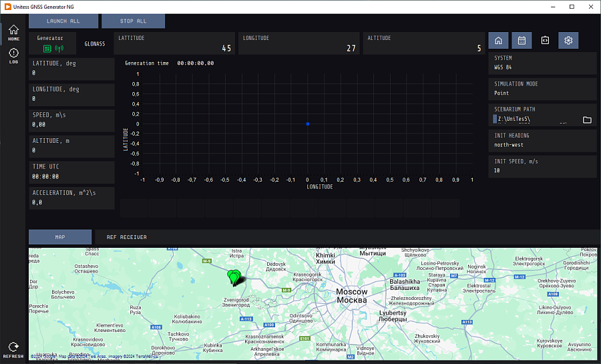
Task: Open the gear settings panel
Action: [x=568, y=41]
